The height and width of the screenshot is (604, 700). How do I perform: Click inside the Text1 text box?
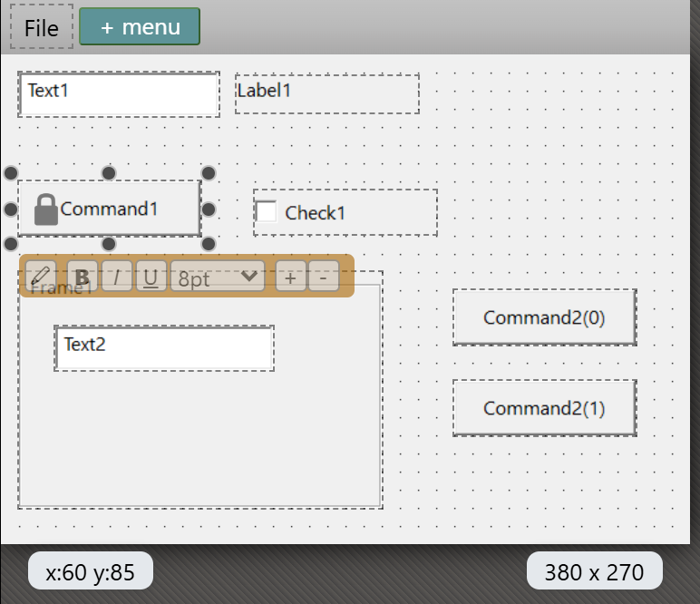tap(119, 94)
